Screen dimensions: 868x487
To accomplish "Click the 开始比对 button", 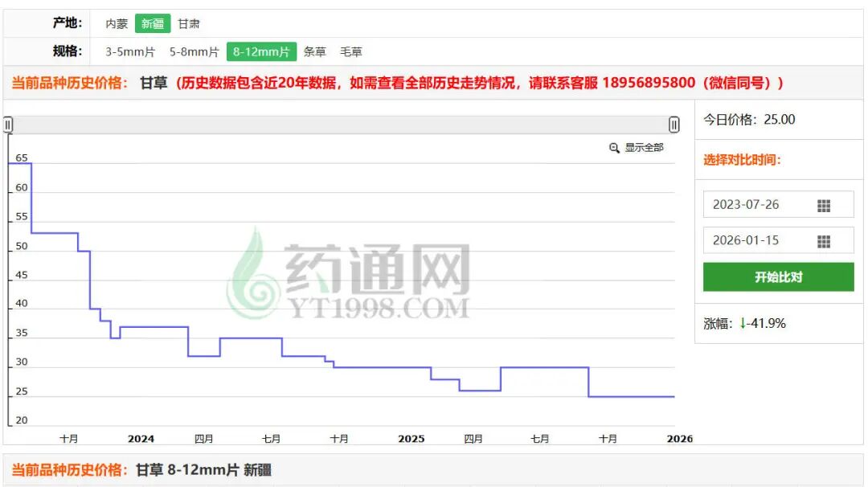I will coord(778,276).
